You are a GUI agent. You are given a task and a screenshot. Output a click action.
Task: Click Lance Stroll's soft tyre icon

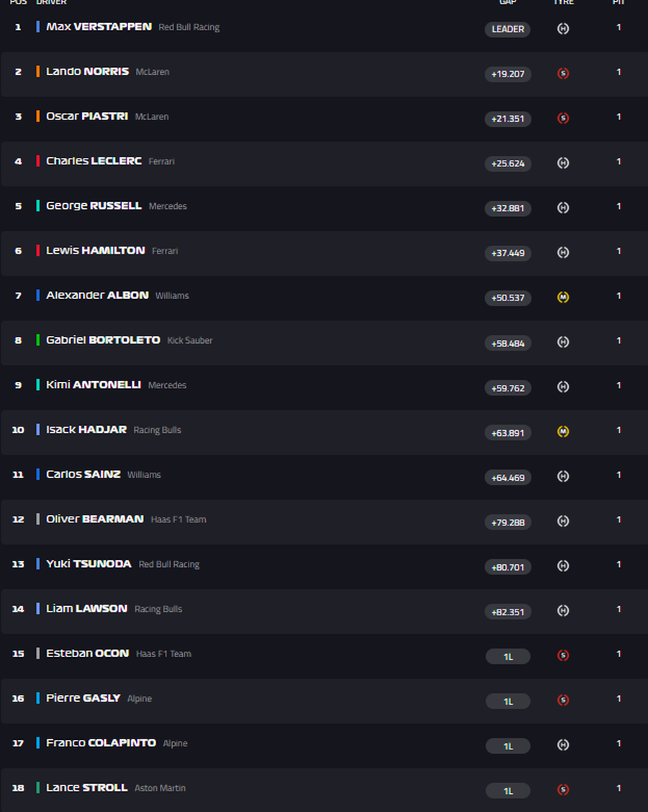point(563,790)
